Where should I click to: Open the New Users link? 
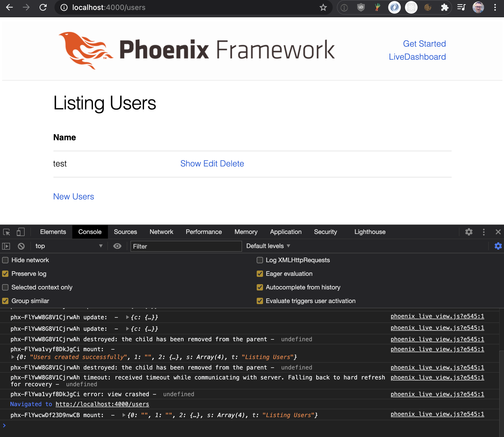(x=74, y=197)
